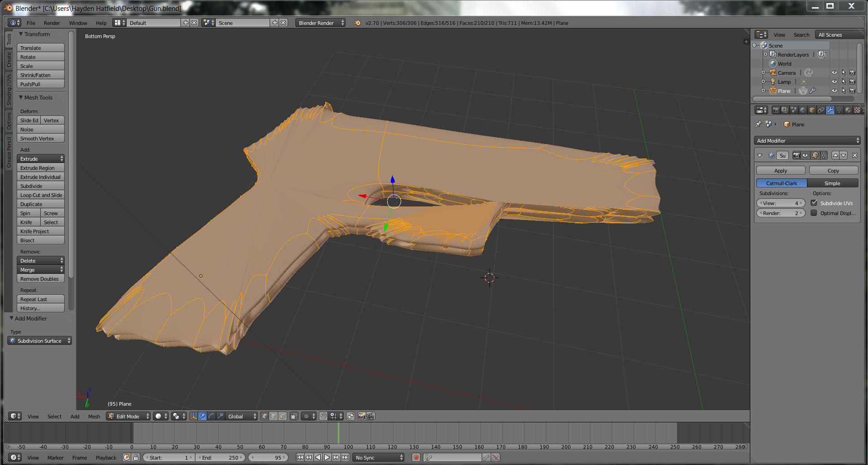Jump to the last frame
The image size is (868, 465).
[x=345, y=457]
